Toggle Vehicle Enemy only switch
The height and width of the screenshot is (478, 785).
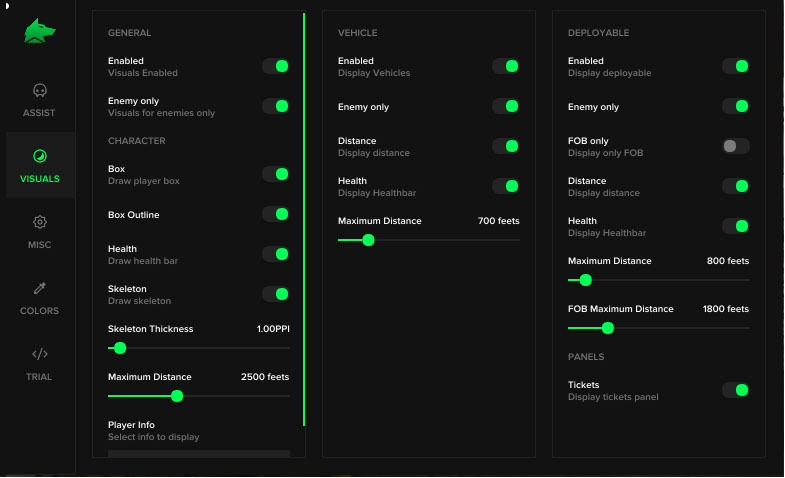pyautogui.click(x=506, y=106)
